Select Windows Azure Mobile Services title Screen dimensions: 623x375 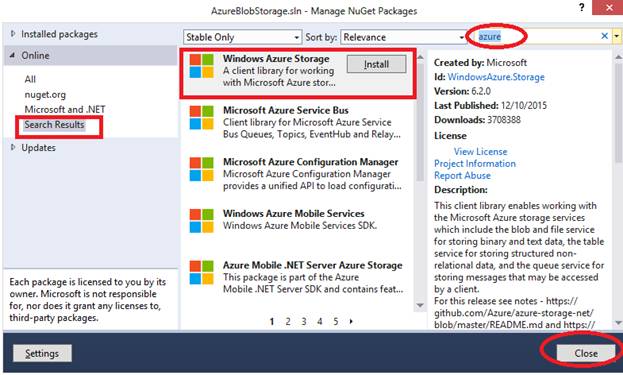pos(294,213)
